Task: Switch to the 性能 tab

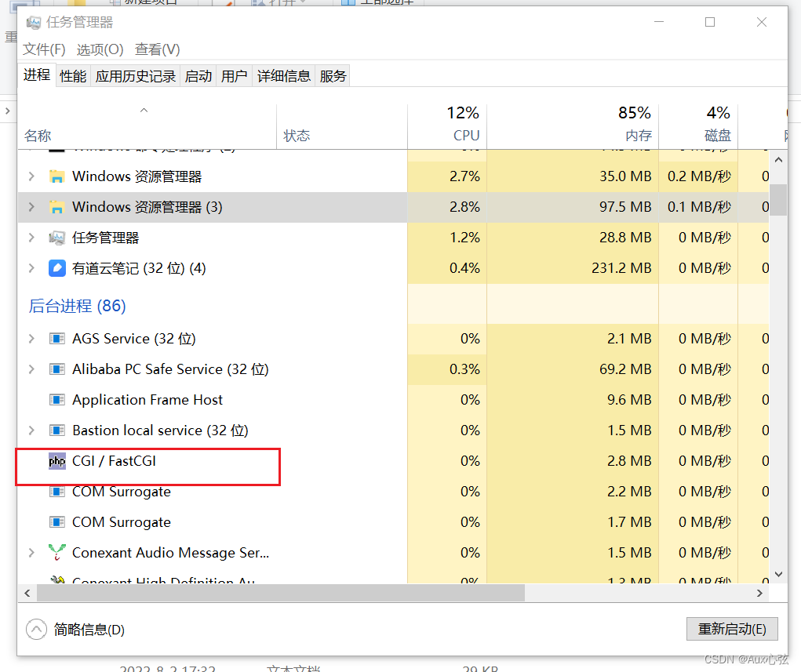Action: pos(73,76)
